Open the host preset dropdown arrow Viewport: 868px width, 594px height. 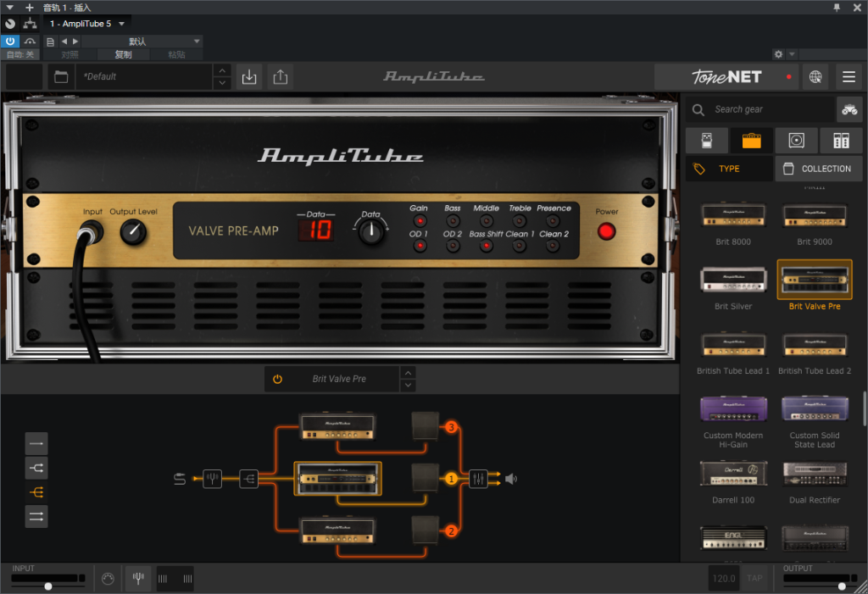point(197,42)
